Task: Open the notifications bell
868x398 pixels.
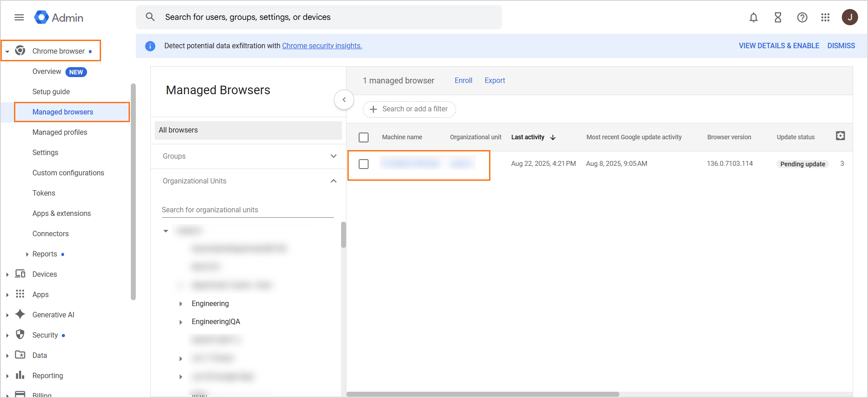Action: (753, 18)
